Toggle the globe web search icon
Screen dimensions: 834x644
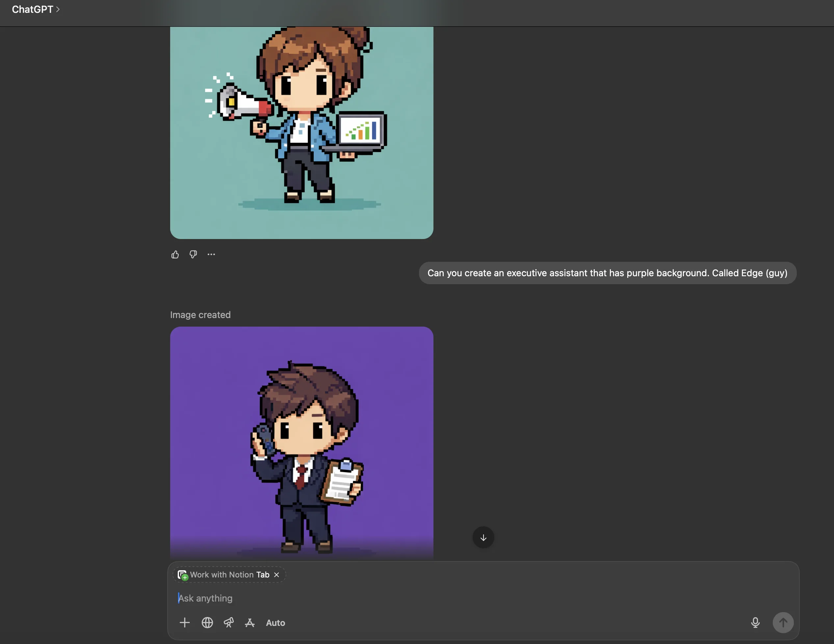click(x=207, y=623)
